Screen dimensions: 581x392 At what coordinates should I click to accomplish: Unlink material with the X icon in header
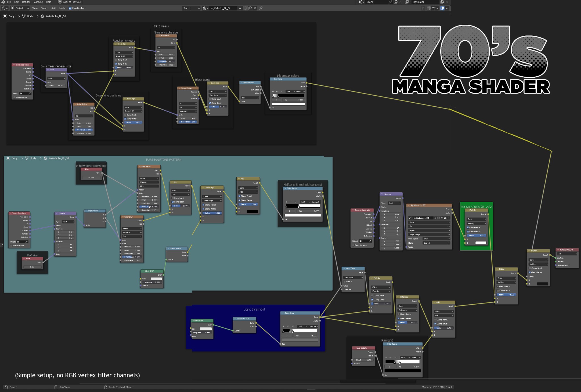(255, 8)
